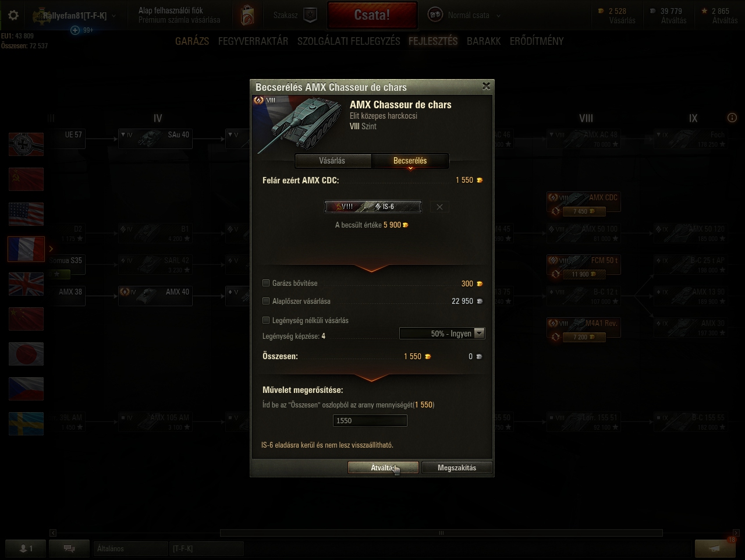Select the Japanese nation flag
745x560 pixels.
click(26, 354)
